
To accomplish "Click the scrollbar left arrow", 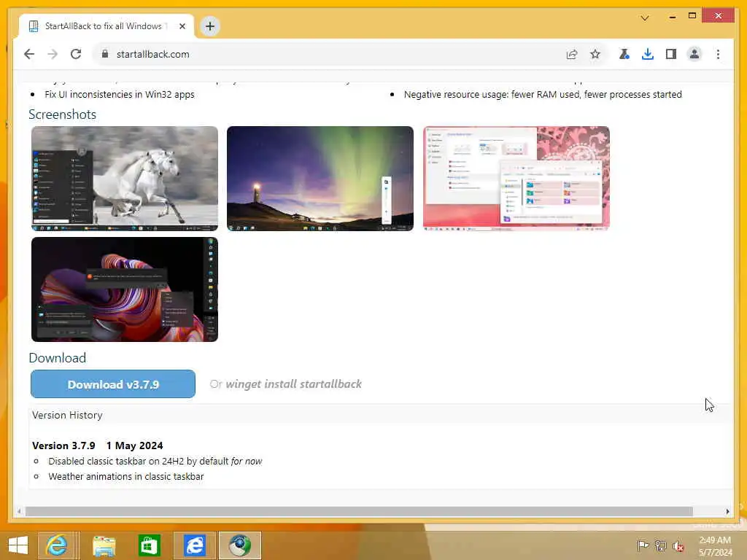I will (x=18, y=511).
